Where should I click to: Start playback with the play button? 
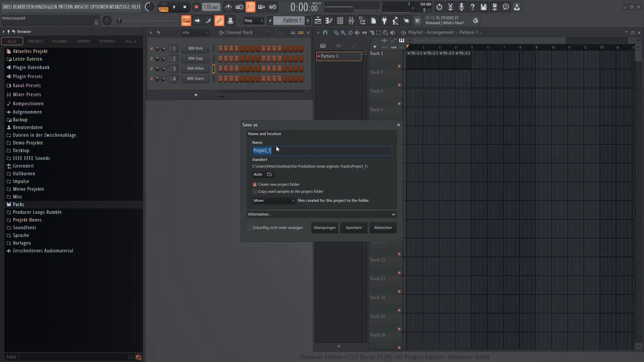(174, 7)
